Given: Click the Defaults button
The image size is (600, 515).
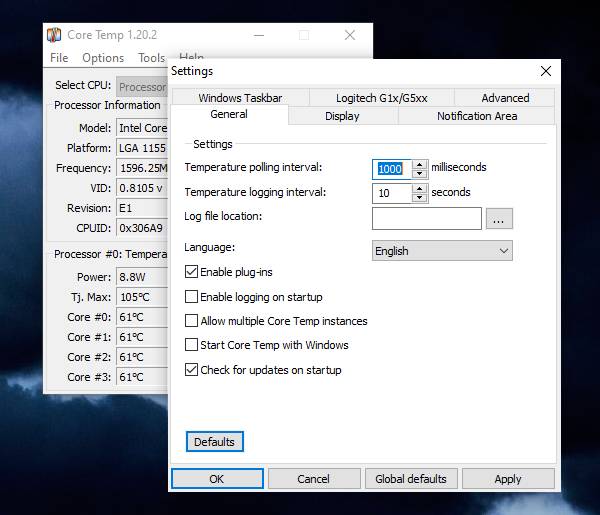Looking at the screenshot, I should click(x=214, y=442).
